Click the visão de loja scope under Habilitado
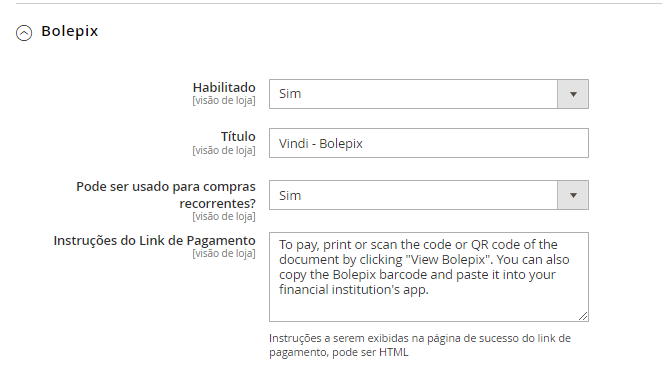 pos(224,100)
